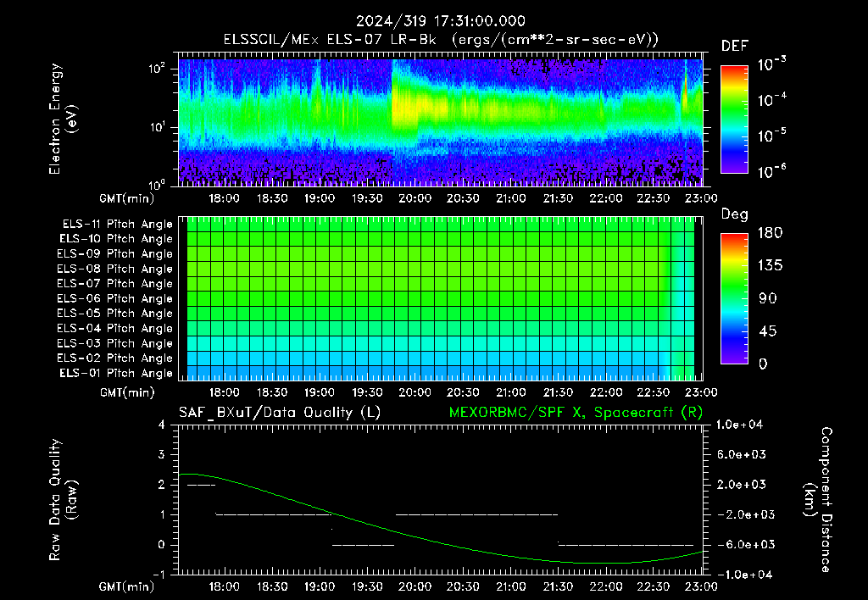Click 22:30 tick under electron spectrogram

(x=654, y=198)
